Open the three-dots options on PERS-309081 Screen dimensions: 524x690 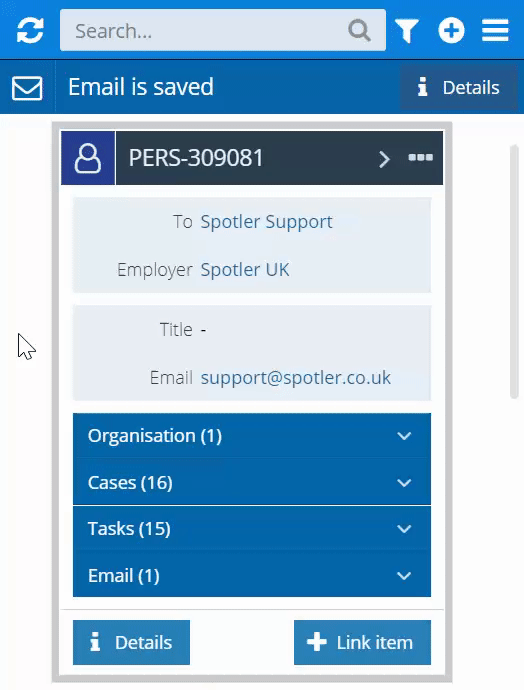pyautogui.click(x=421, y=158)
